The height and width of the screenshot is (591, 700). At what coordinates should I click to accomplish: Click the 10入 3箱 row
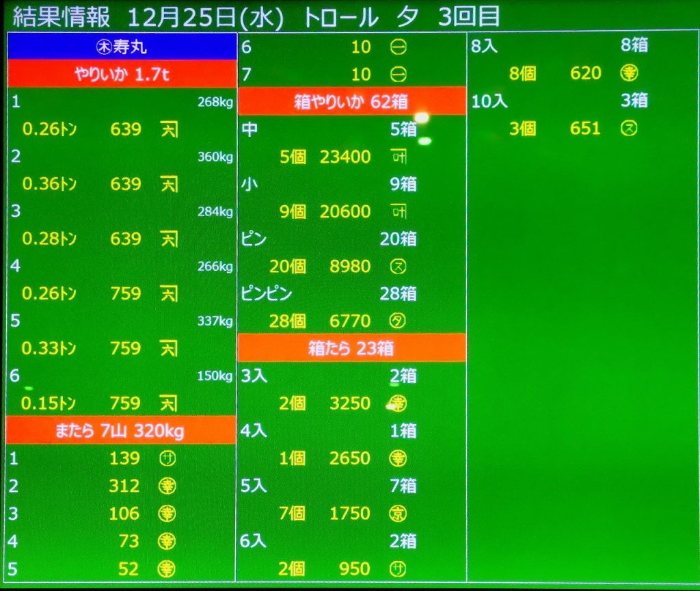pos(559,101)
